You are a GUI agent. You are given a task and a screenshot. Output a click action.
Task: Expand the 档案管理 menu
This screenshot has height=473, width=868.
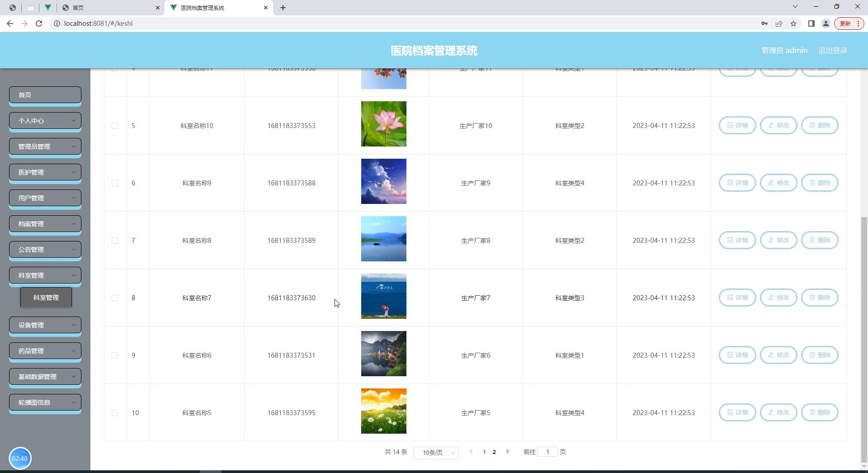pos(45,224)
